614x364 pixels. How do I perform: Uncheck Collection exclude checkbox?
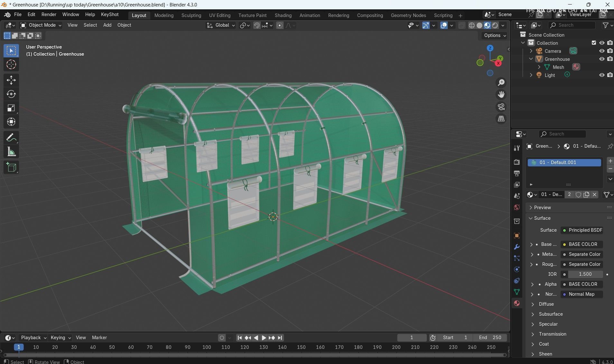point(594,43)
